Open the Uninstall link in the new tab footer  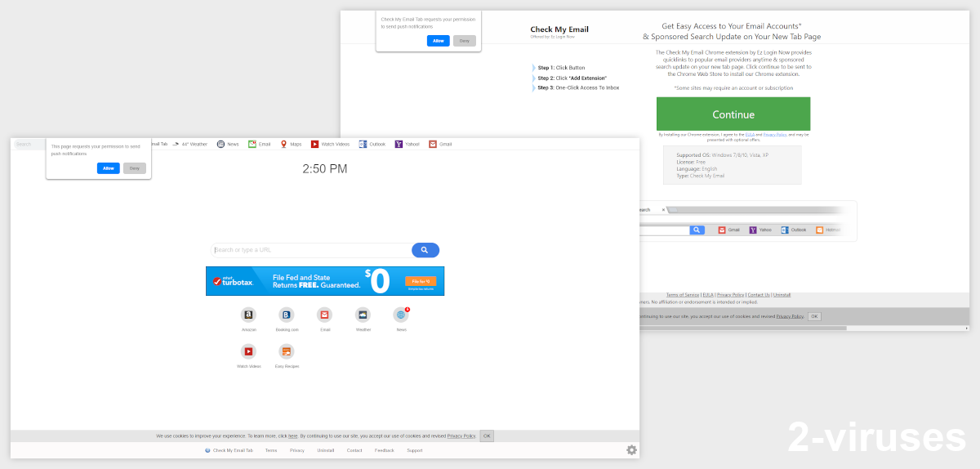coord(326,450)
